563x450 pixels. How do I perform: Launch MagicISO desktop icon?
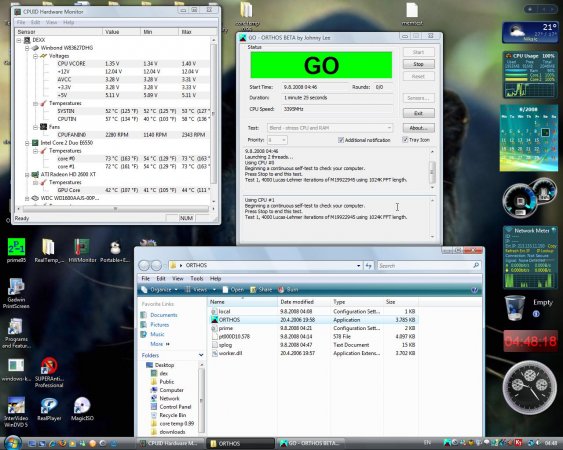pyautogui.click(x=82, y=405)
